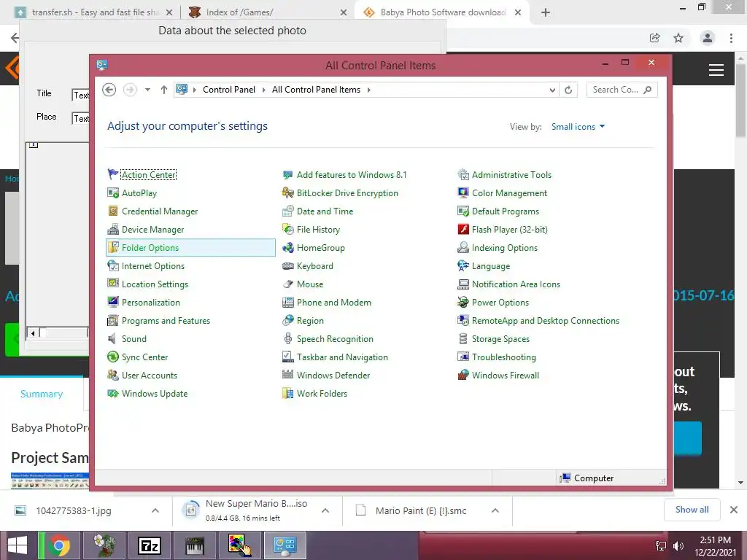Open the Small icons View by dropdown
747x560 pixels.
click(x=578, y=127)
